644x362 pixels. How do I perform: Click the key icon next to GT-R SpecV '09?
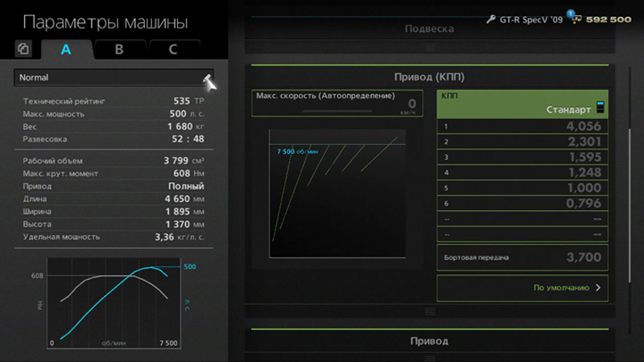491,19
